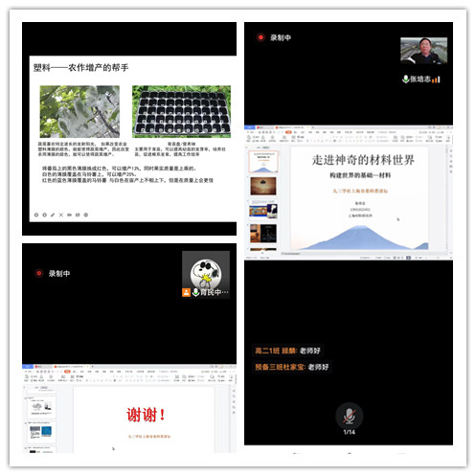The image size is (476, 476).
Task: Click 预备三班杜家宝 chat message
Action: pyautogui.click(x=292, y=367)
